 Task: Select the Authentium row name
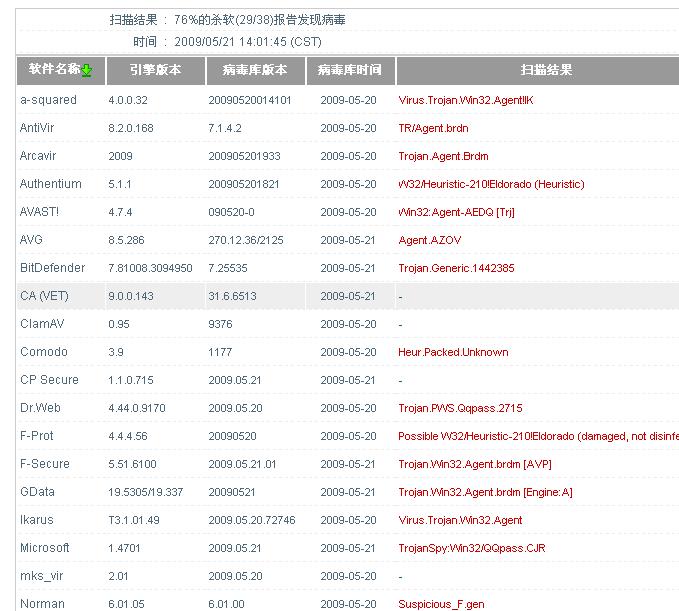pos(51,184)
